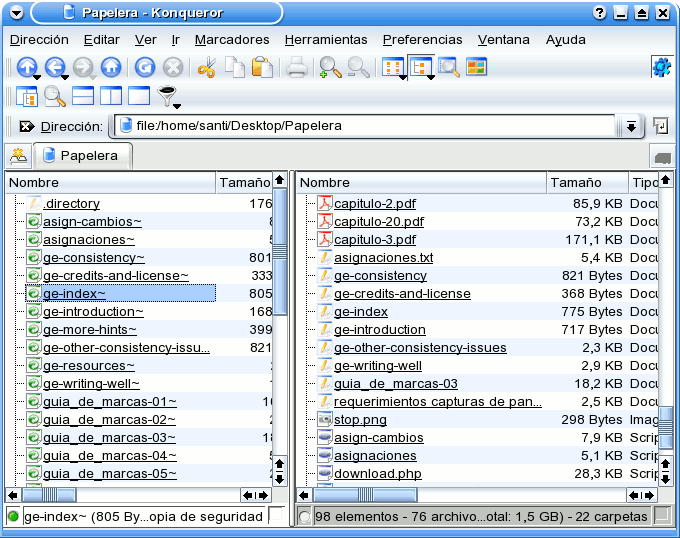Open the Marcadores menu
680x538 pixels.
pyautogui.click(x=232, y=40)
